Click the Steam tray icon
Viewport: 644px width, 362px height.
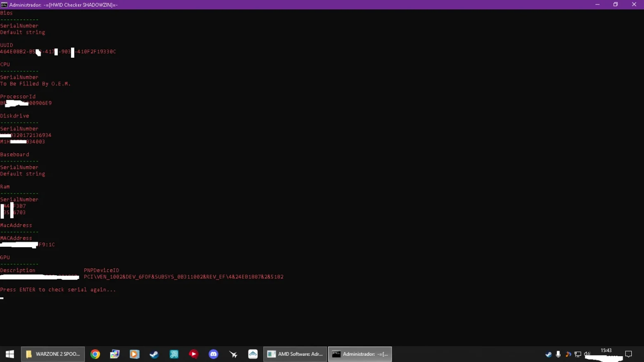click(548, 354)
